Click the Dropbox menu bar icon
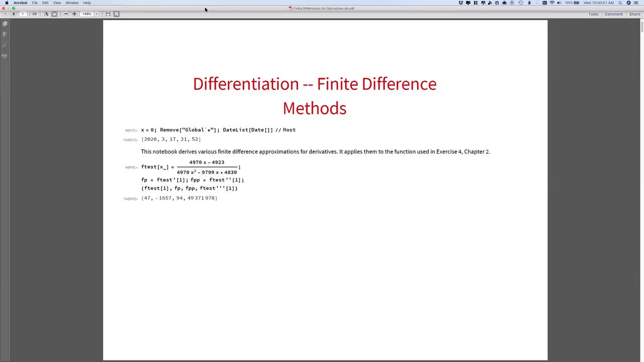Screen dimensions: 644x362 460,3
